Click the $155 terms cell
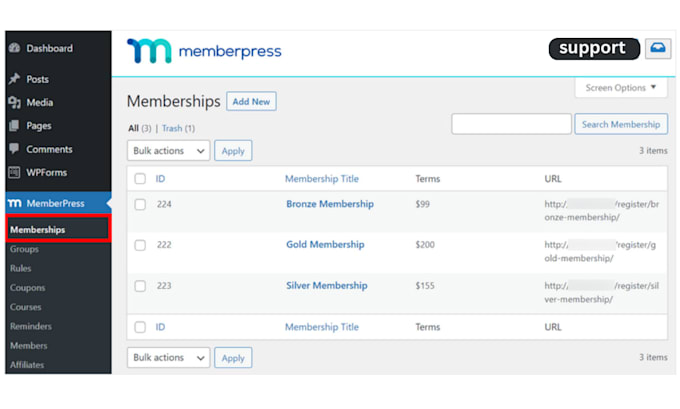 [x=425, y=285]
